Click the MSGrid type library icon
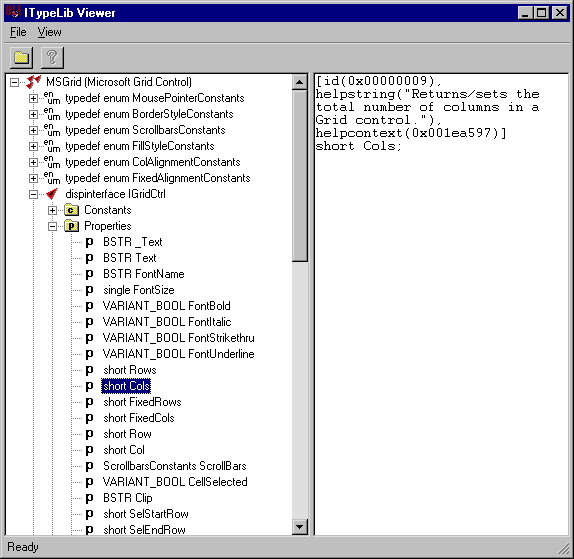 coord(33,82)
